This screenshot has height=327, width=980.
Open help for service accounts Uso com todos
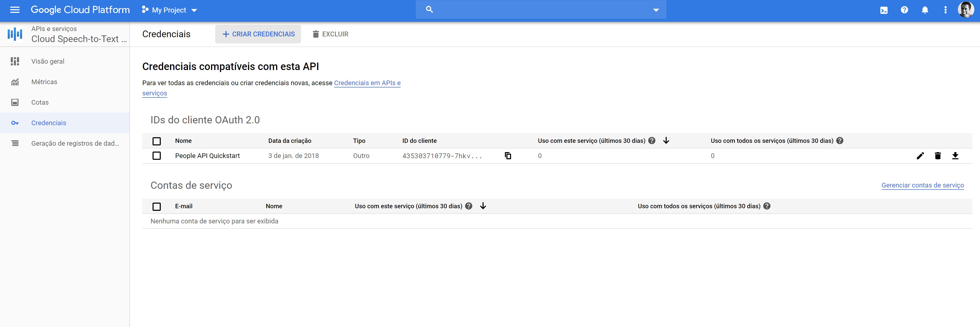[767, 206]
